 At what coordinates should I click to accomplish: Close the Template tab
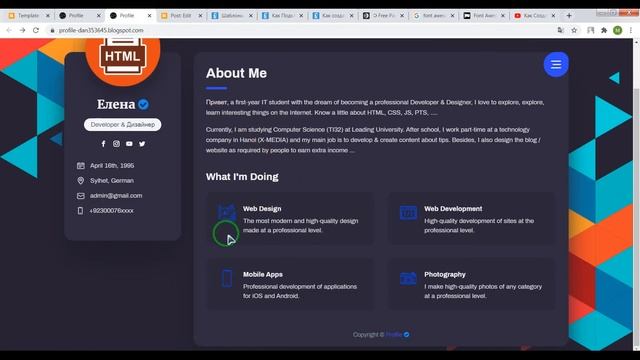[48, 16]
